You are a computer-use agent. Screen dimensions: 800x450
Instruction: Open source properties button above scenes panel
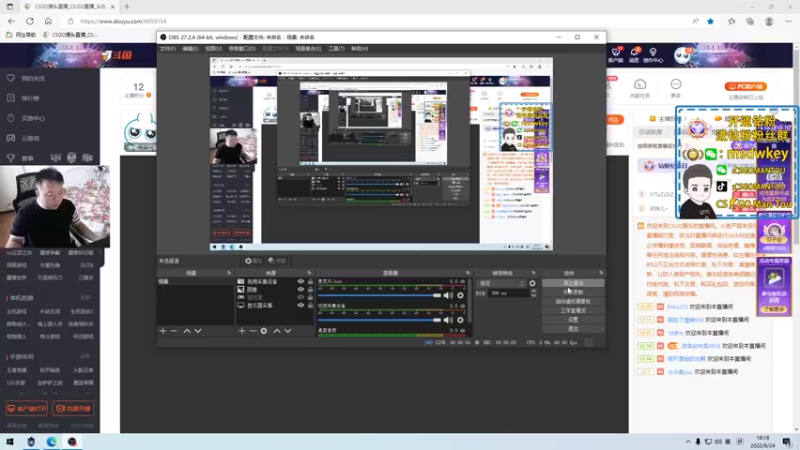[253, 261]
